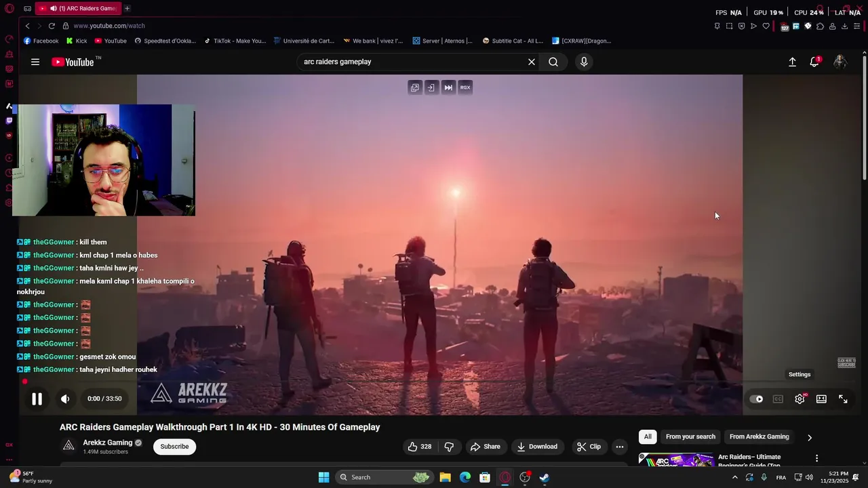Open the Speedtest d'Ookla bookmark
The width and height of the screenshot is (868, 488).
pos(165,41)
